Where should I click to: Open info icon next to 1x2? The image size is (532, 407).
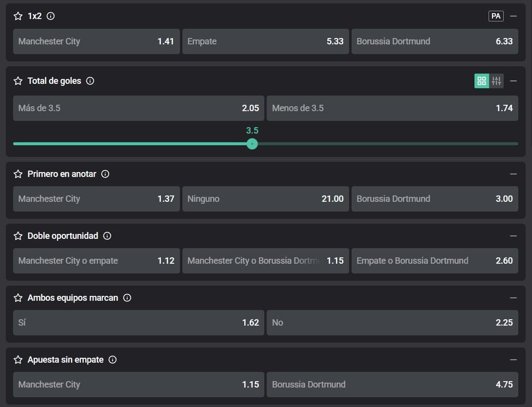pyautogui.click(x=50, y=16)
